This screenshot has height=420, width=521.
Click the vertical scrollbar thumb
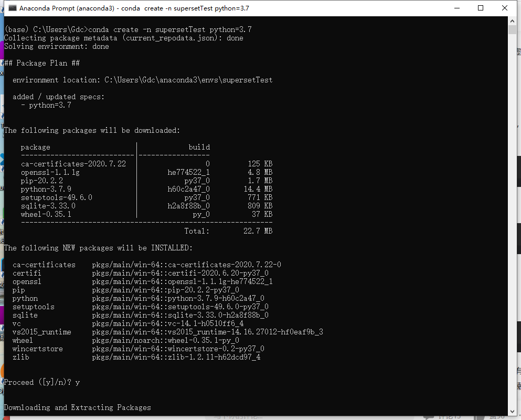click(512, 29)
